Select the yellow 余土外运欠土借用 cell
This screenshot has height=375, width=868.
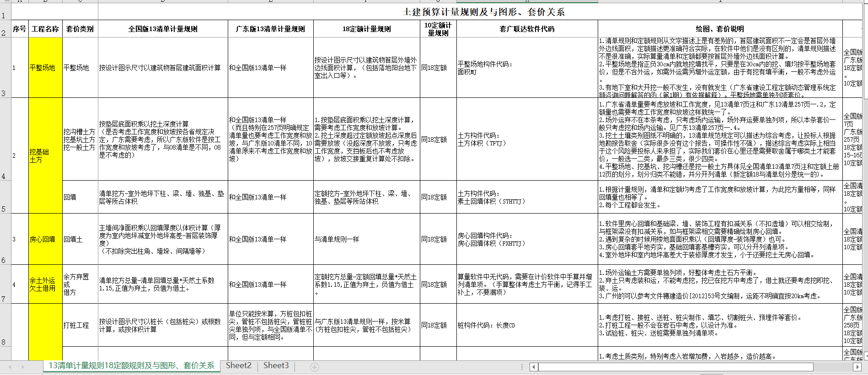coord(45,284)
